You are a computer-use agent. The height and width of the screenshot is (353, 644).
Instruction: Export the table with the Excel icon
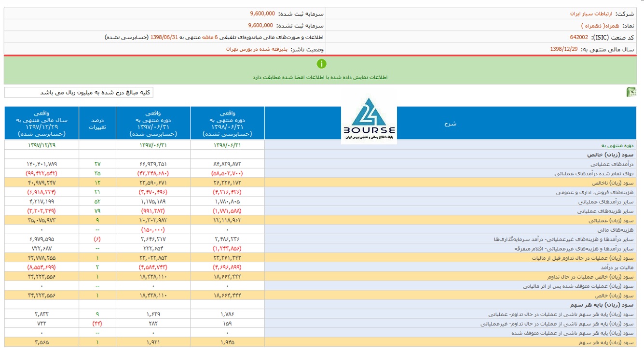(x=631, y=92)
